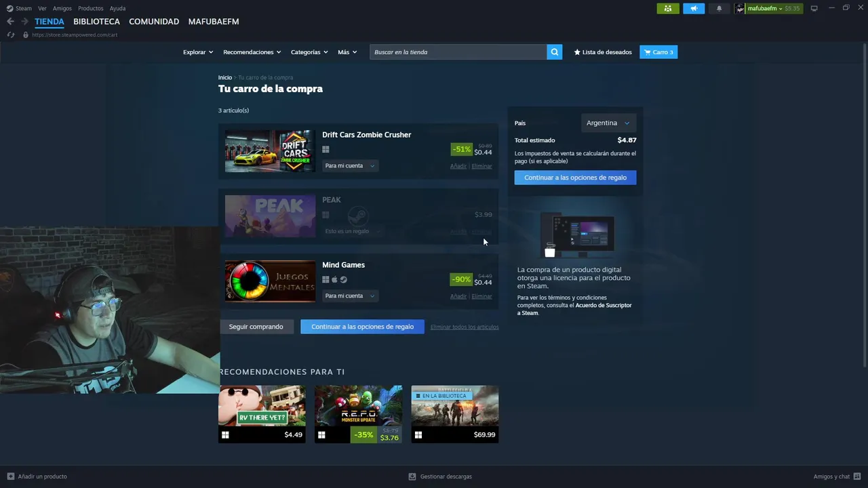Open the Productos menu
The height and width of the screenshot is (488, 868).
(91, 8)
